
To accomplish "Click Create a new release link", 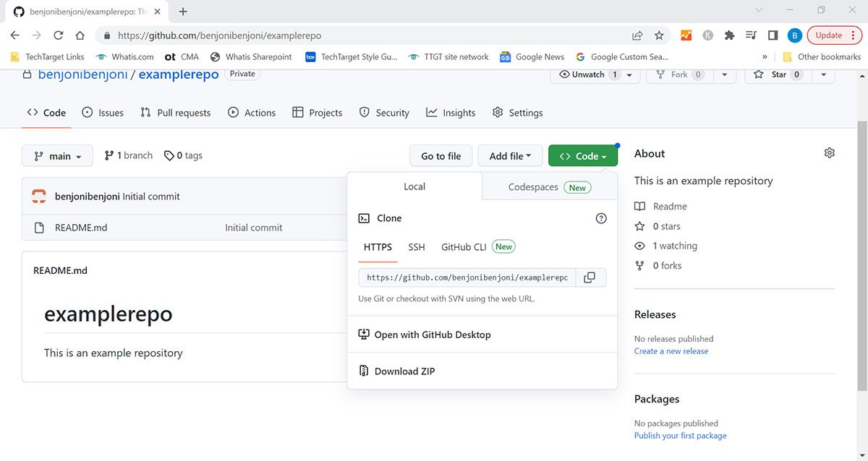I will pyautogui.click(x=671, y=351).
